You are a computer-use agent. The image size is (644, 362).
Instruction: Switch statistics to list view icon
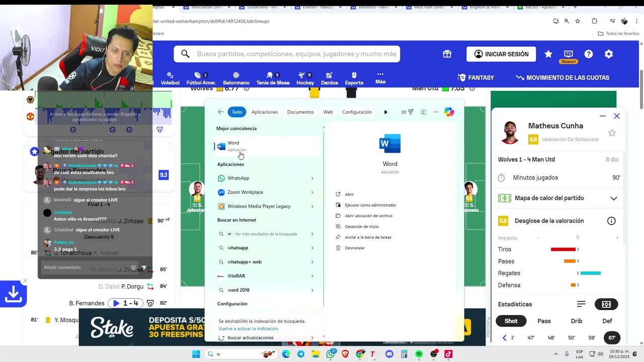click(581, 304)
